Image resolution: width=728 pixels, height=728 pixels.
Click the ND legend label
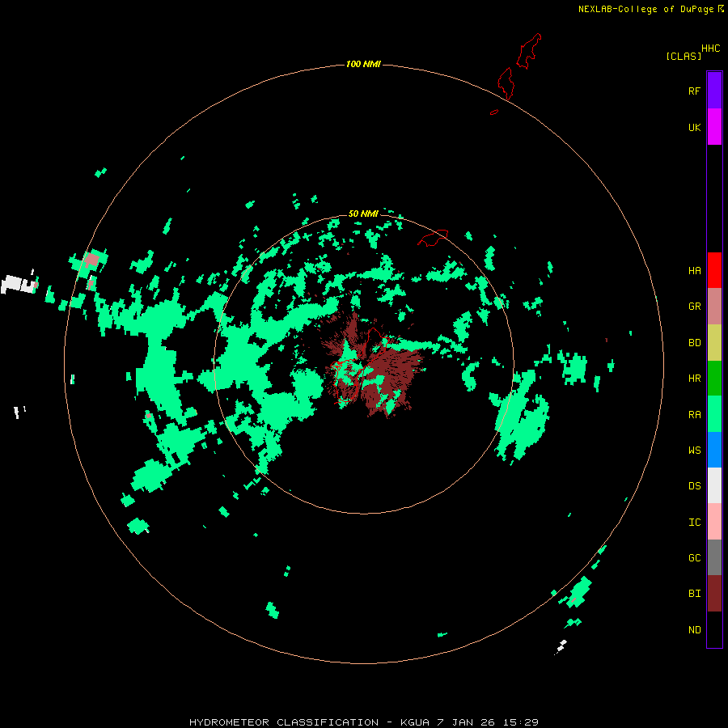[694, 630]
